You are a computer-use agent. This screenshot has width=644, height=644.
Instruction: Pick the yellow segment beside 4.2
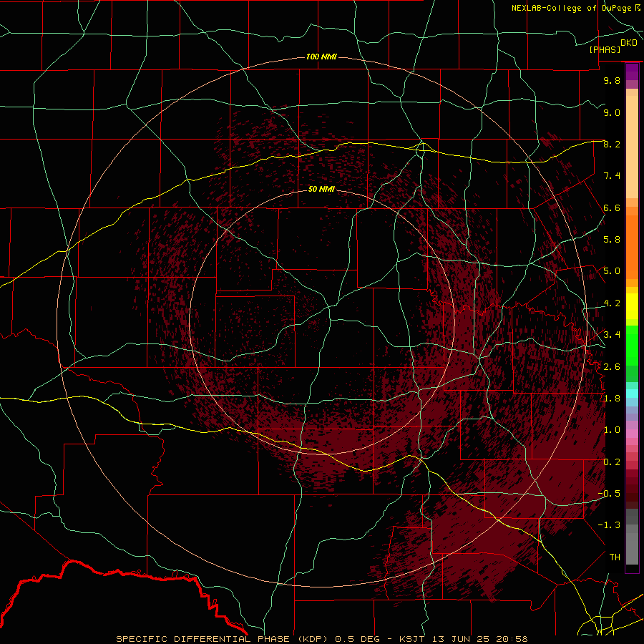pos(632,306)
